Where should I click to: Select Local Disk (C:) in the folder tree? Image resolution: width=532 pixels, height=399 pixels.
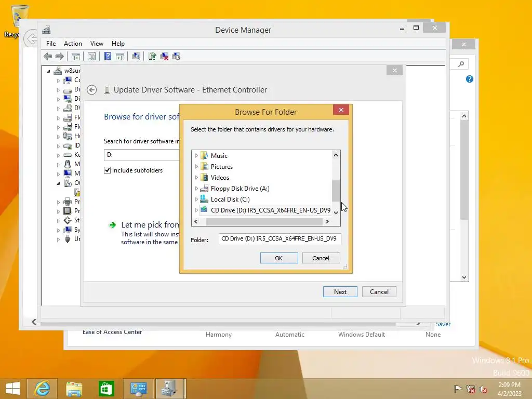[230, 199]
